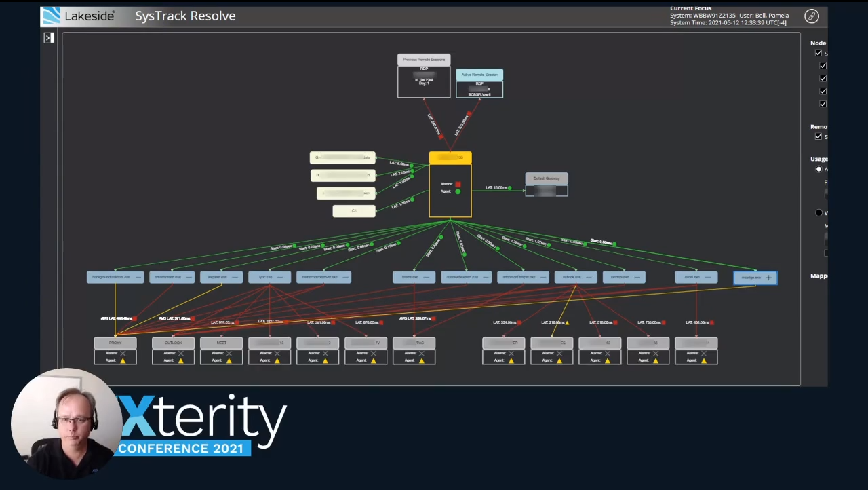Select the C:\ drive node
This screenshot has width=868, height=490.
point(354,211)
